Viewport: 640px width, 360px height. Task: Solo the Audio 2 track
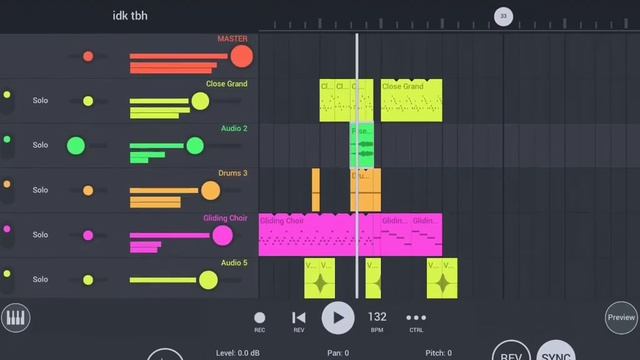pos(40,145)
